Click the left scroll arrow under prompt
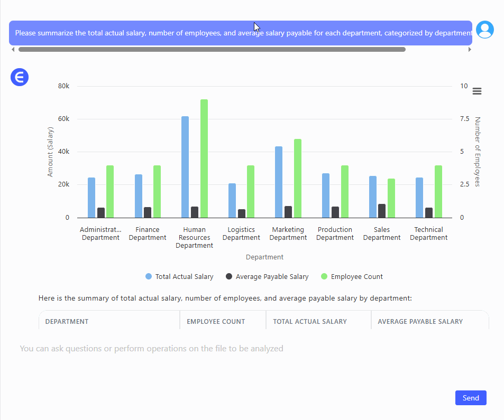The height and width of the screenshot is (420, 504). point(13,50)
